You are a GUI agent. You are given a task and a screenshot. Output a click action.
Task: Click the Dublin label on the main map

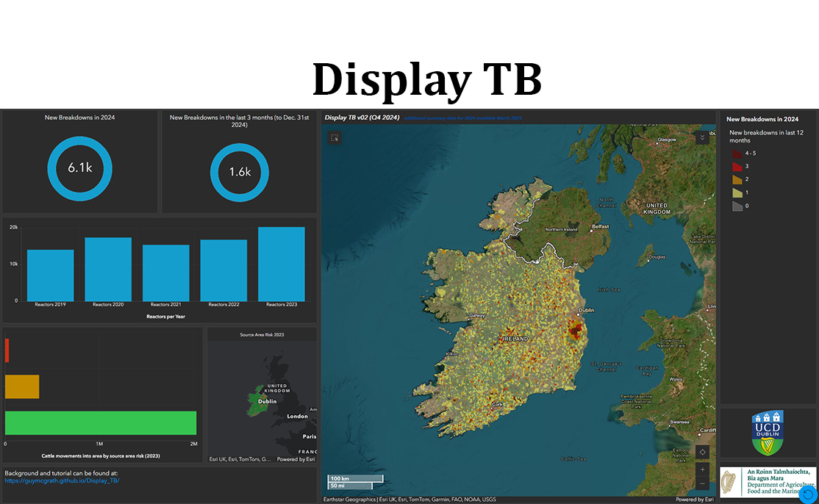pos(587,311)
